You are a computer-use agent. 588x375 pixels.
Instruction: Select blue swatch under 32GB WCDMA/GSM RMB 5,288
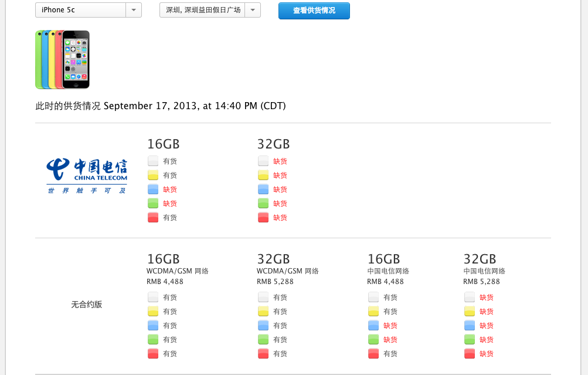(x=263, y=326)
